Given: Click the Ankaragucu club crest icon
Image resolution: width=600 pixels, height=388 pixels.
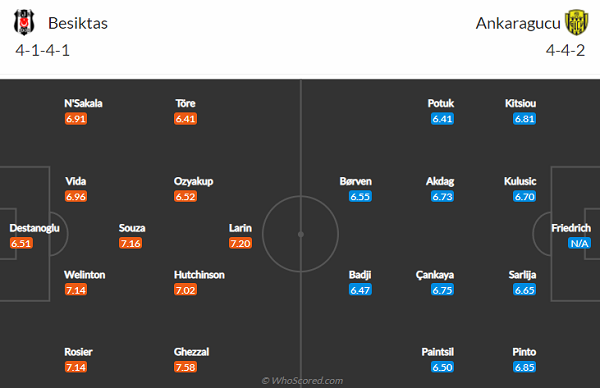Looking at the screenshot, I should pyautogui.click(x=577, y=22).
